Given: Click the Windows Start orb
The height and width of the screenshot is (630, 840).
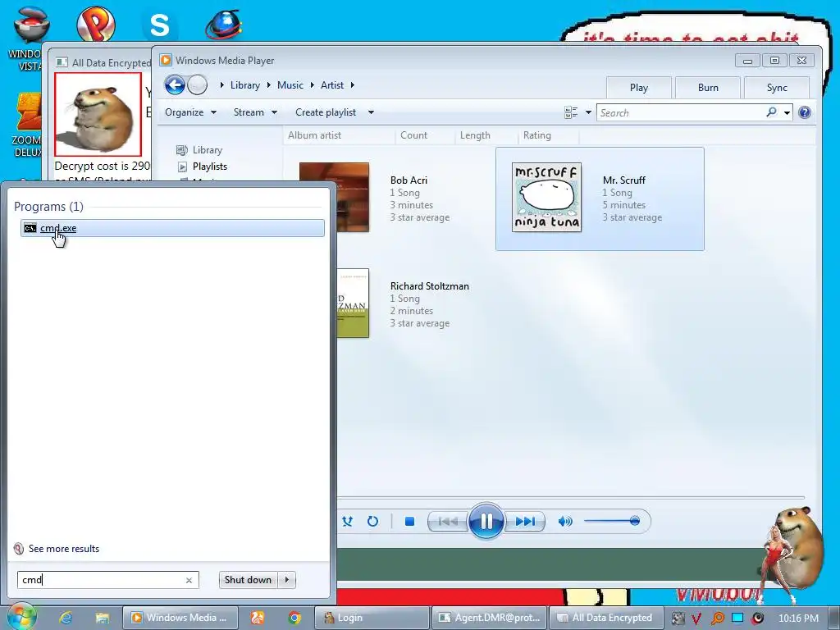Looking at the screenshot, I should click(x=22, y=617).
